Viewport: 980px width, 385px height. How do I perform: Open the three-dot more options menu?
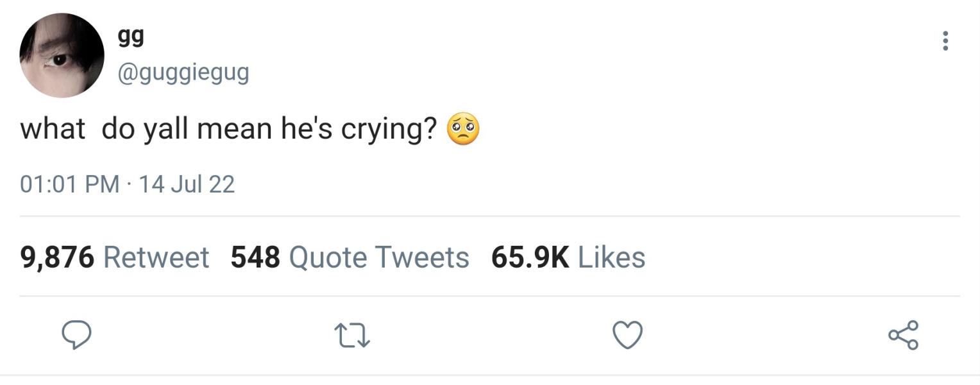pyautogui.click(x=945, y=40)
